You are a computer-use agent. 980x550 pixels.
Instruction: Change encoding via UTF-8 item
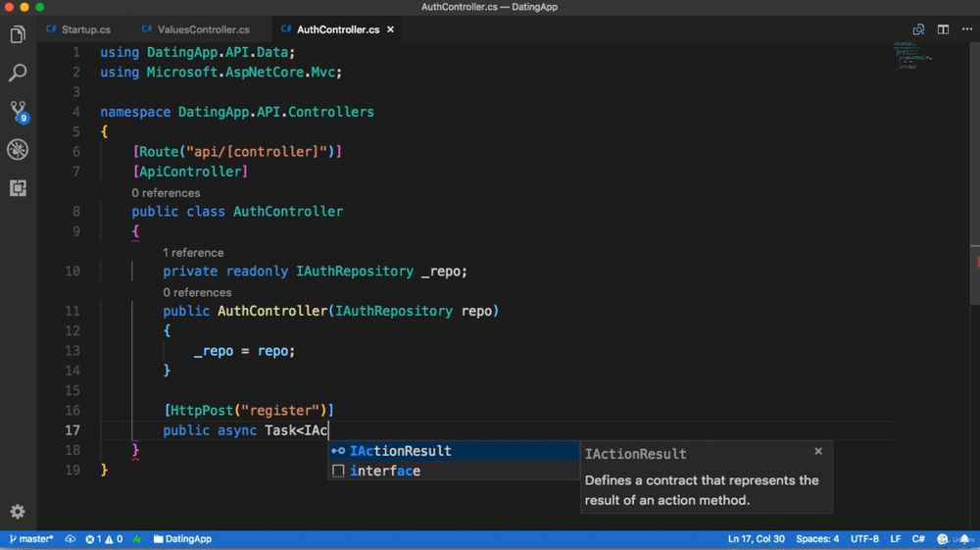point(864,539)
